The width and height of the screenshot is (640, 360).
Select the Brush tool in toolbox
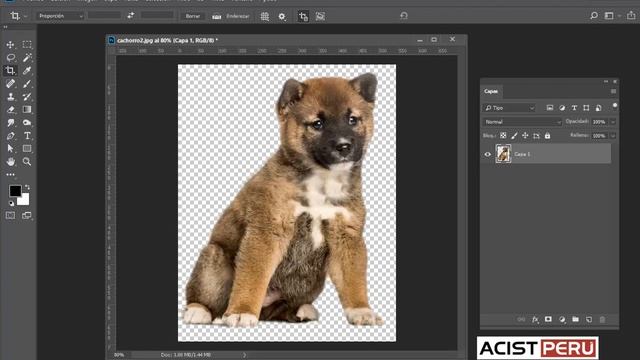pos(27,84)
